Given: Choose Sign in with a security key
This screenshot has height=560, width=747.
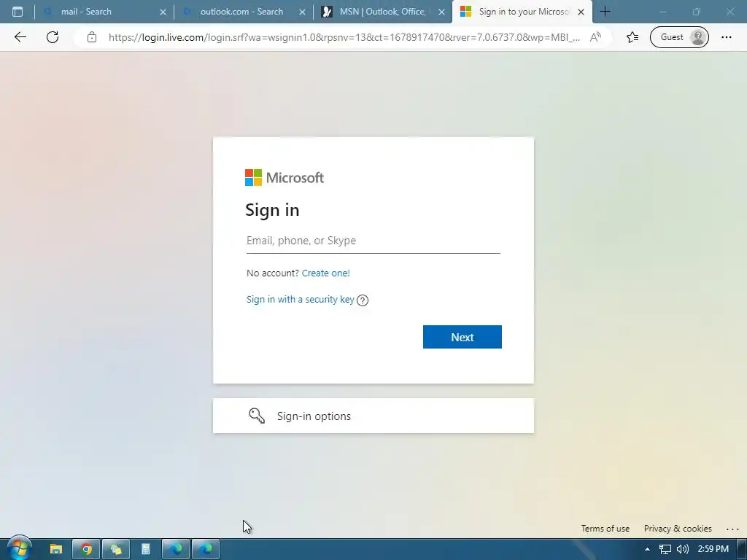Looking at the screenshot, I should [x=300, y=299].
